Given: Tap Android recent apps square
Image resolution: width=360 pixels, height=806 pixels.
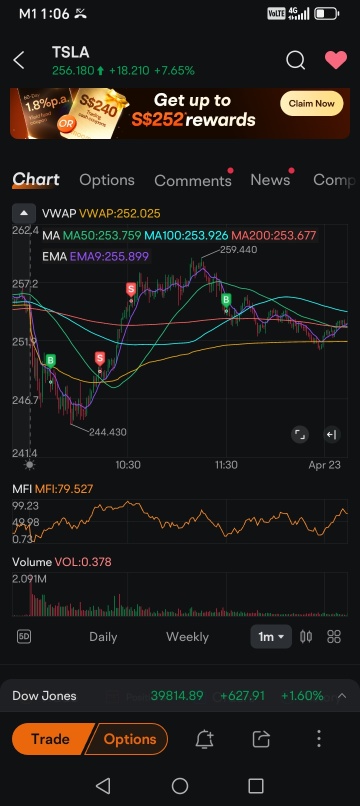Looking at the screenshot, I should pos(256,785).
